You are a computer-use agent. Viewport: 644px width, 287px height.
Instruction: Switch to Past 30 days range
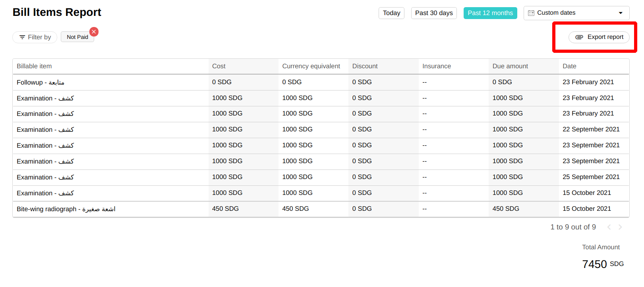(434, 13)
